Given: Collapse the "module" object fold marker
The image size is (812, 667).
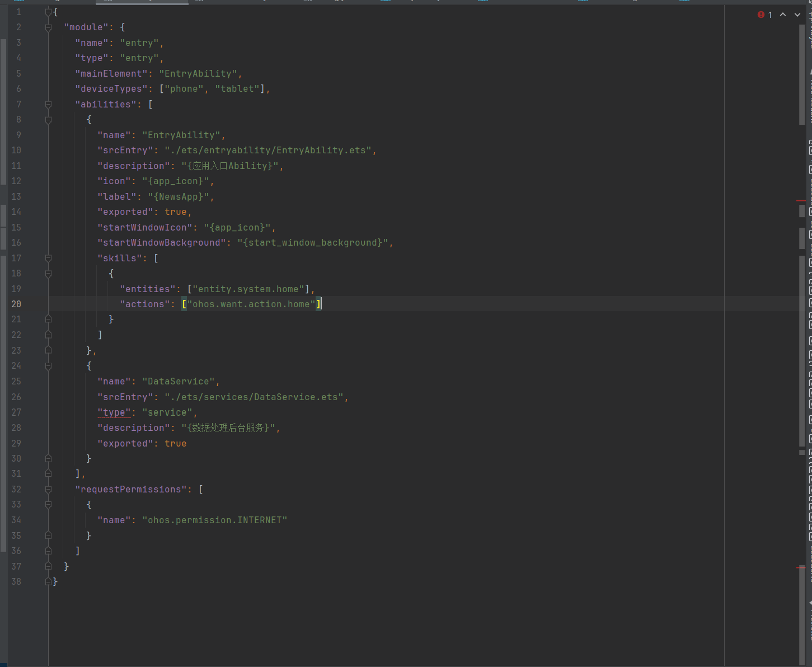Looking at the screenshot, I should tap(48, 27).
